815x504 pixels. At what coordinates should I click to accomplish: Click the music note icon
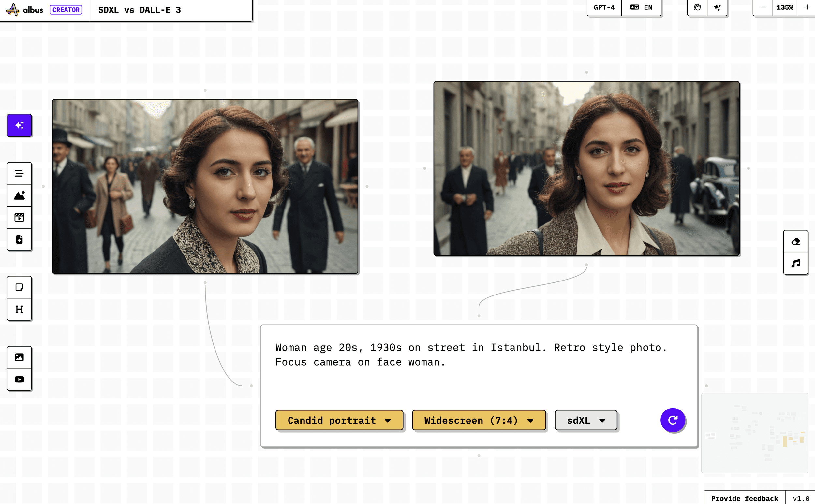point(796,263)
